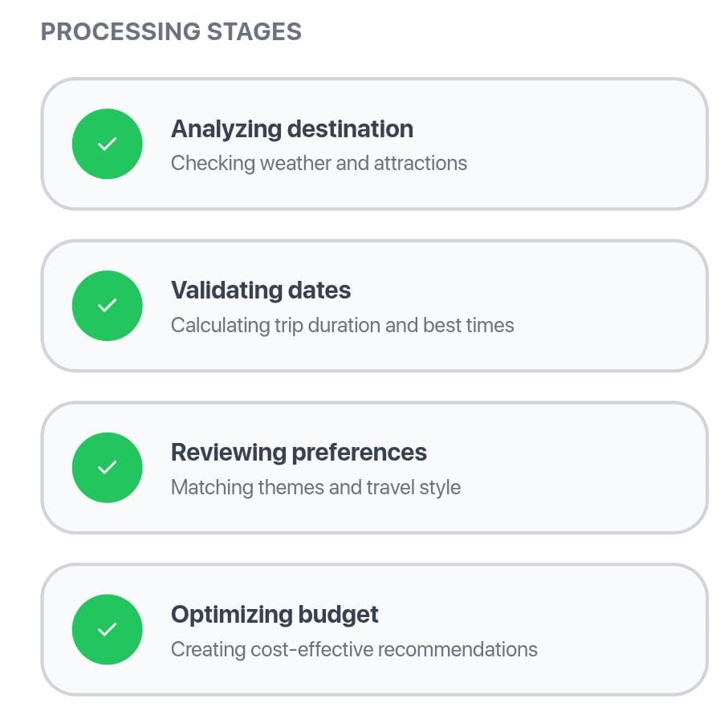Click the word STAGES in the heading
The width and height of the screenshot is (728, 719).
pos(254,32)
